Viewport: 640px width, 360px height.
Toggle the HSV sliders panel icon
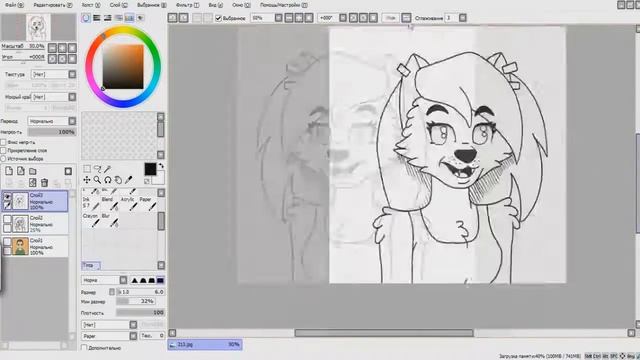tap(107, 18)
